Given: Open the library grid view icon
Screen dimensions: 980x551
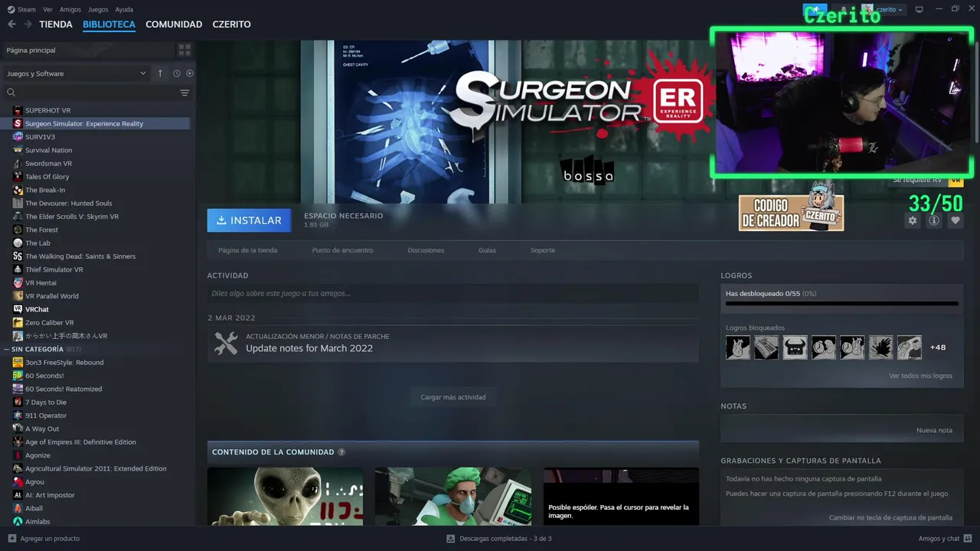Looking at the screenshot, I should point(185,50).
